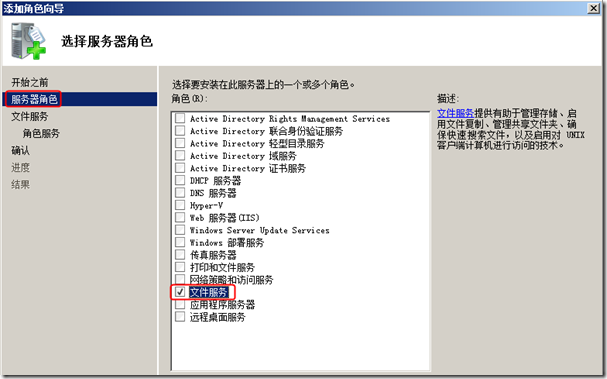Viewport: 607px width, 379px height.
Task: Tick the Hyper-V role checkbox
Action: coord(180,205)
